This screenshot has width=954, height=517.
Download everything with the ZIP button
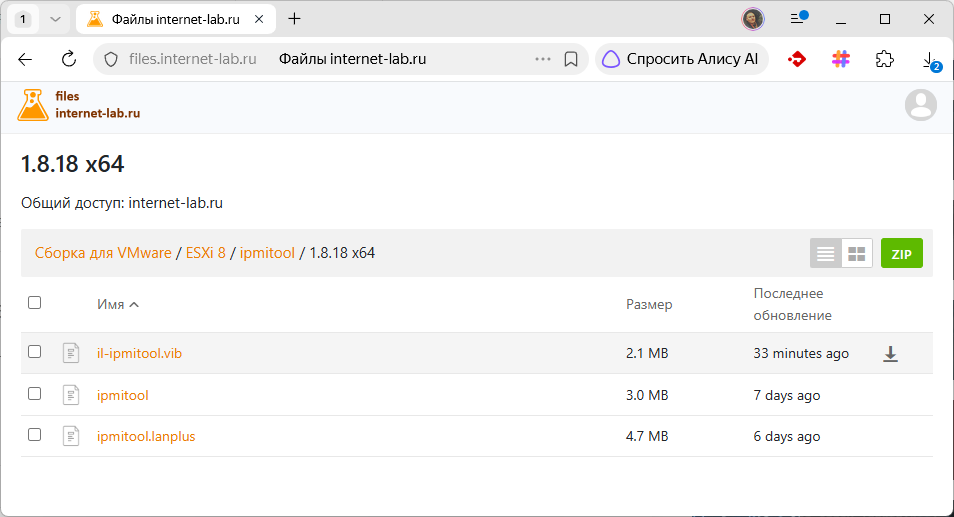902,253
